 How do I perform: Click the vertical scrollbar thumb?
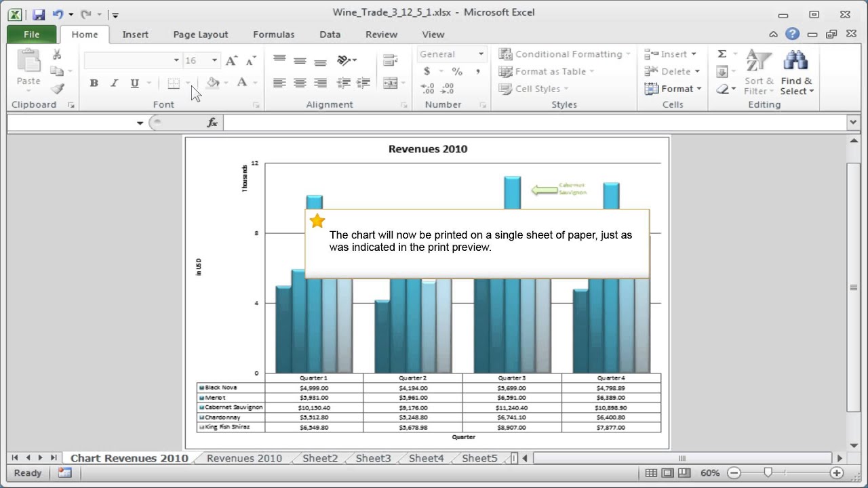coord(854,287)
